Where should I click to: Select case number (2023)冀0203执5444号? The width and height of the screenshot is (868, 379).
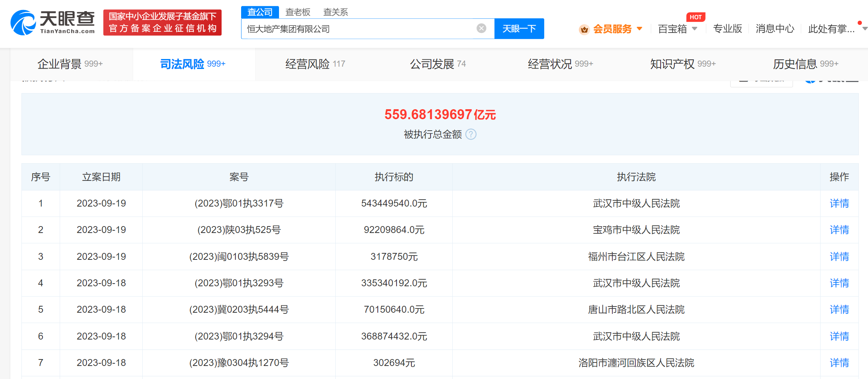[x=239, y=310]
